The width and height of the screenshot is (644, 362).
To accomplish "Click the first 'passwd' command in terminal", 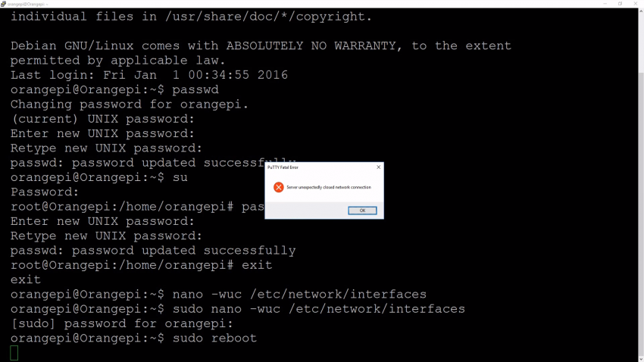I will coord(195,89).
